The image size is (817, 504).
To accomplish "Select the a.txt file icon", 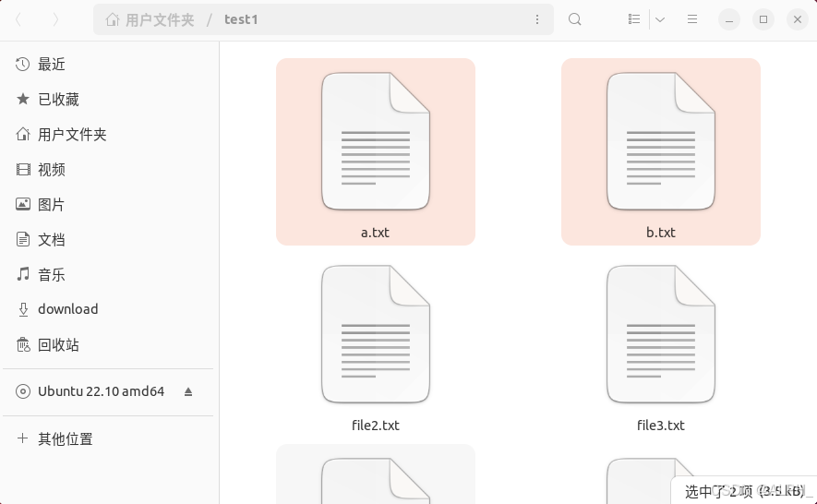I will 376,141.
